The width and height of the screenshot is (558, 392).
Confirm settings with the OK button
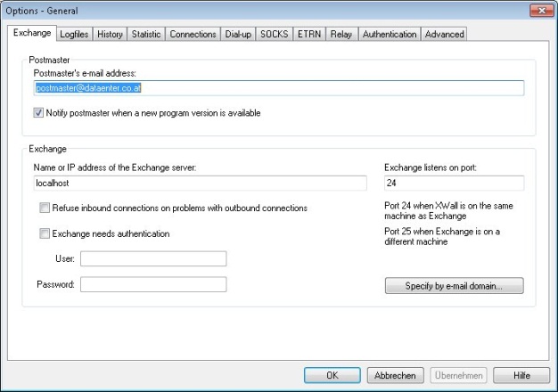pos(332,375)
